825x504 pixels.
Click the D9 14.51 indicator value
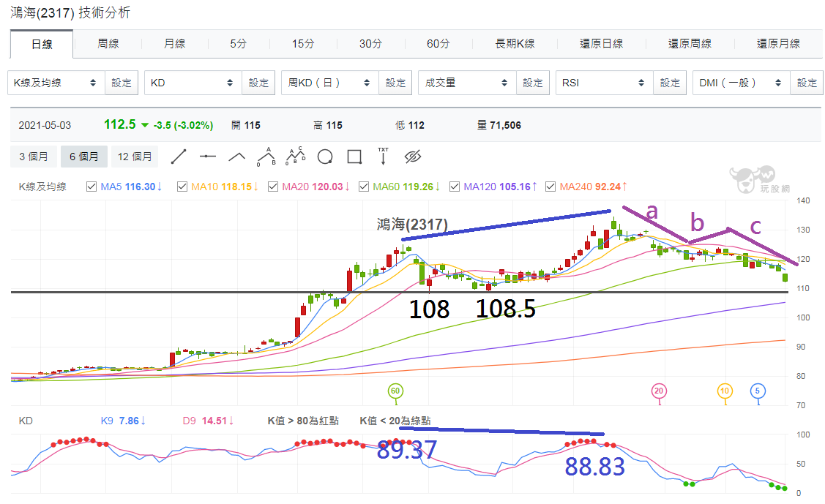(x=209, y=421)
